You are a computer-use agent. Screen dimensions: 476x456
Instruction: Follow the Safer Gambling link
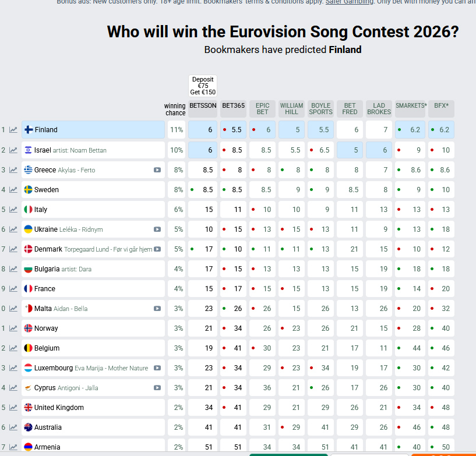pyautogui.click(x=349, y=2)
